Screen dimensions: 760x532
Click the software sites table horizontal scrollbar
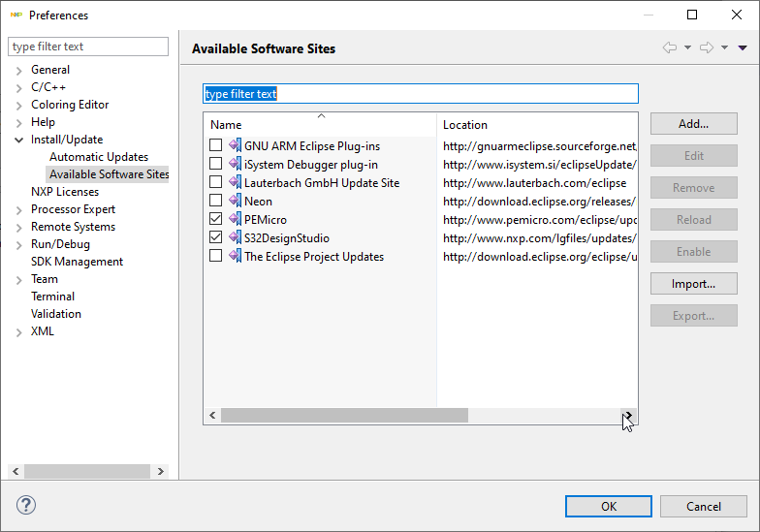(344, 415)
